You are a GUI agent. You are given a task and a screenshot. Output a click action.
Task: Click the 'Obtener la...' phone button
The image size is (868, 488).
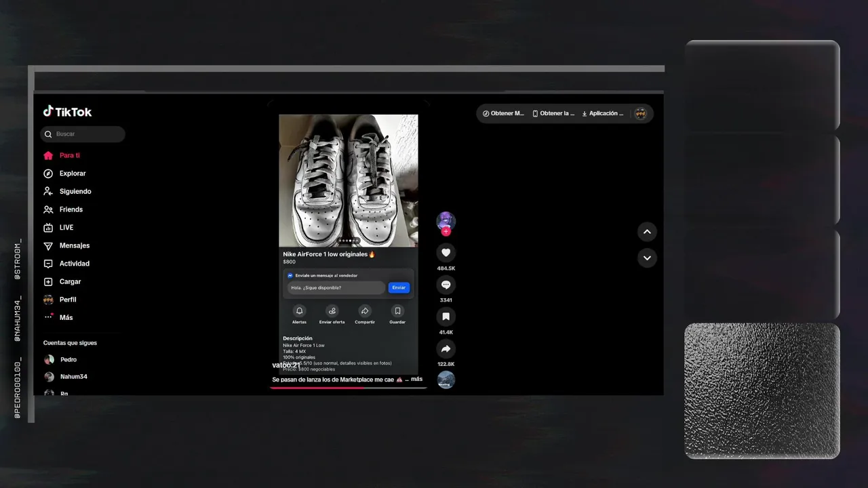(553, 113)
